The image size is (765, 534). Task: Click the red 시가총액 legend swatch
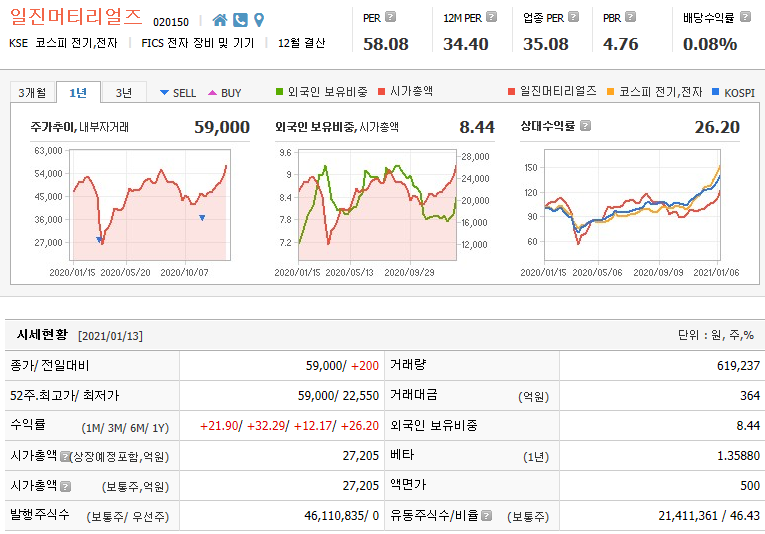[382, 91]
